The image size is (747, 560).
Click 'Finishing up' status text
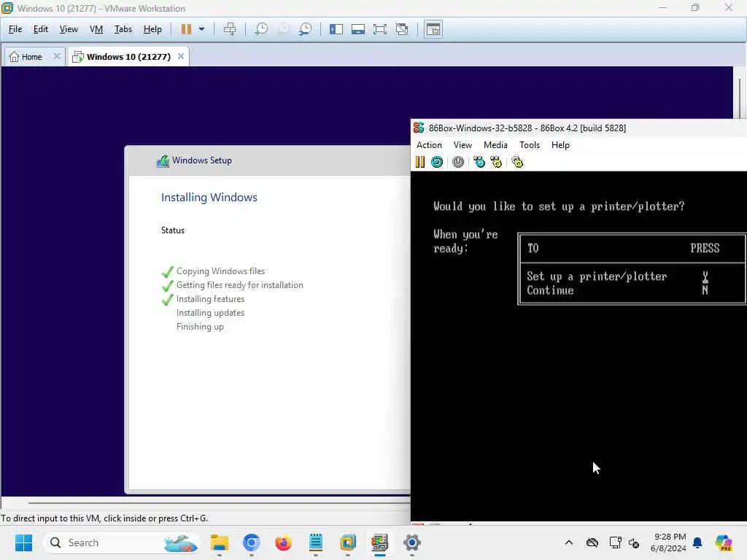tap(200, 327)
